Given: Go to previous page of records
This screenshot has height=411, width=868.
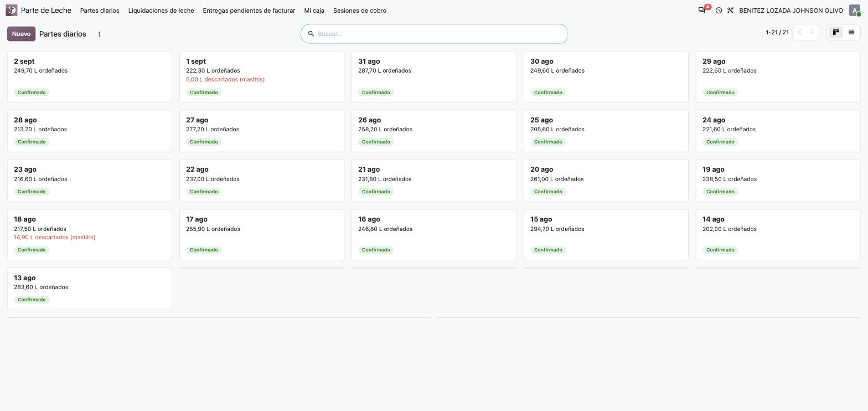Looking at the screenshot, I should click(x=800, y=32).
